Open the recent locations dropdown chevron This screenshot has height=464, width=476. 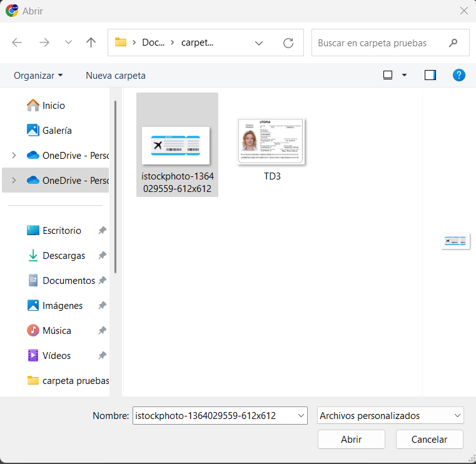point(68,43)
